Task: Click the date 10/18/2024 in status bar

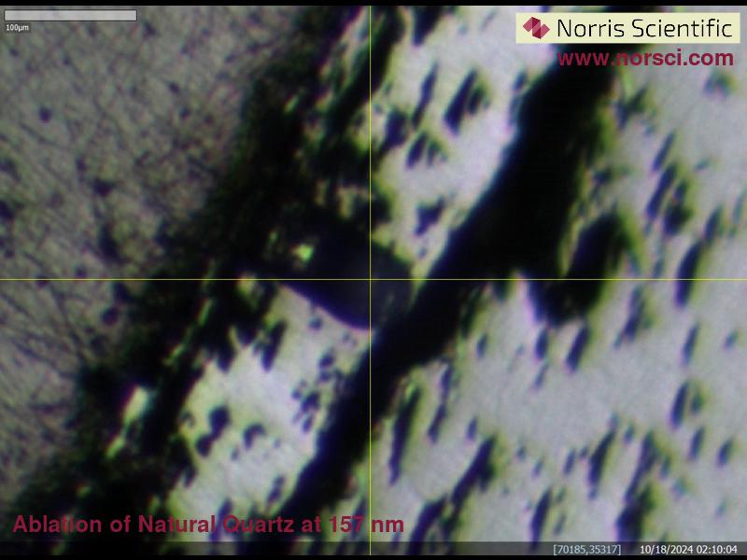Action: tap(668, 550)
